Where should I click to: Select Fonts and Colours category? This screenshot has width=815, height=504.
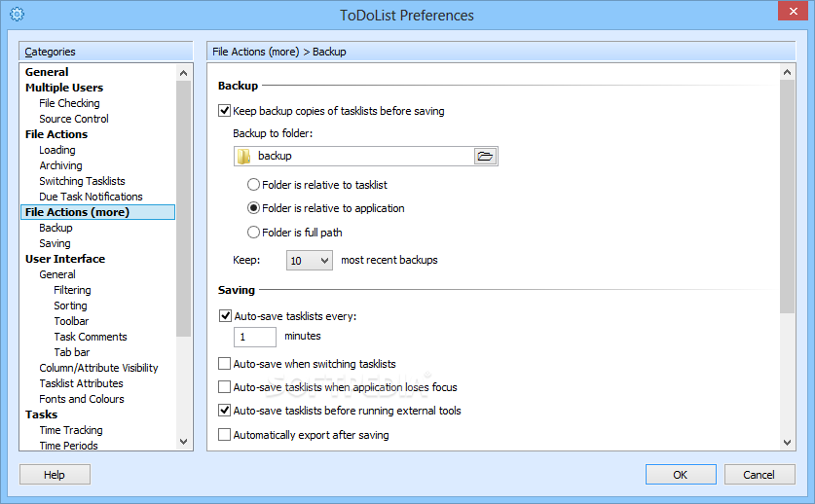[82, 399]
